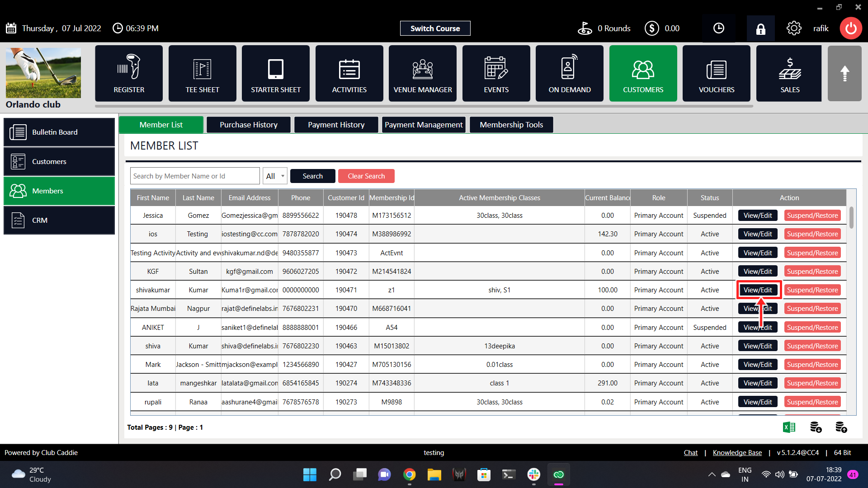This screenshot has height=488, width=868.
Task: Click the member search input field
Action: [x=195, y=176]
